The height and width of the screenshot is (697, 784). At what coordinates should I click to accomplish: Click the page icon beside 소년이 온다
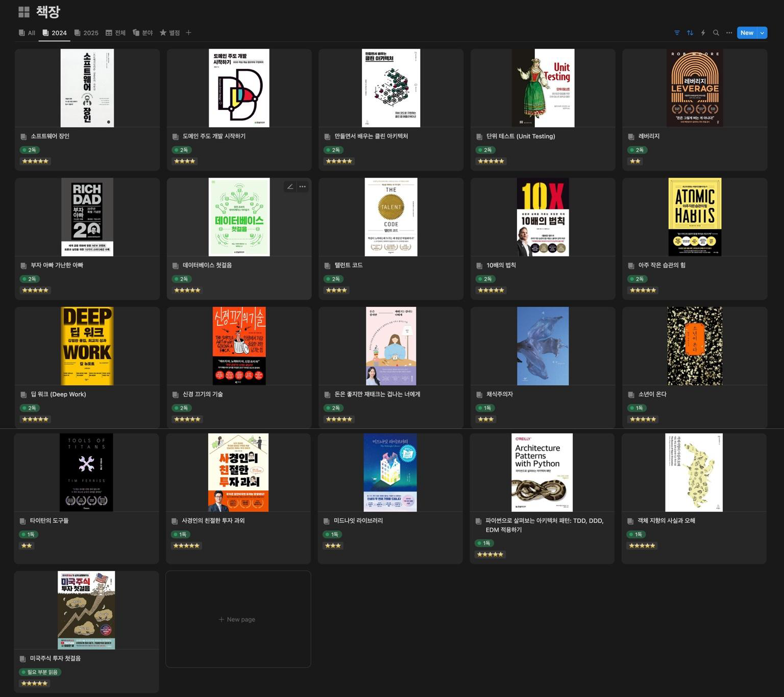[x=631, y=395]
